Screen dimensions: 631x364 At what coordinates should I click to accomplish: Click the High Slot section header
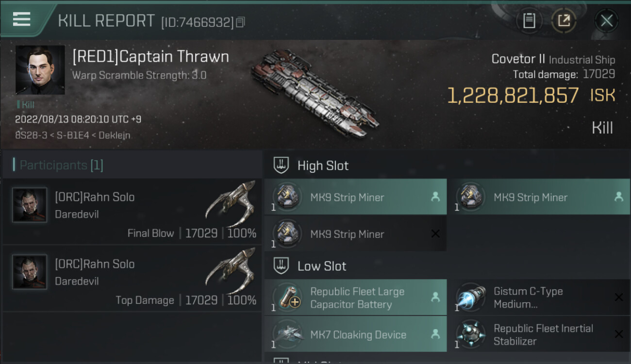coord(323,165)
